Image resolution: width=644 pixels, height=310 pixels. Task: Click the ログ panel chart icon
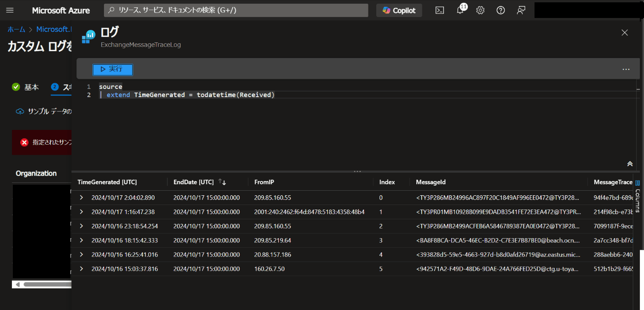(x=89, y=36)
